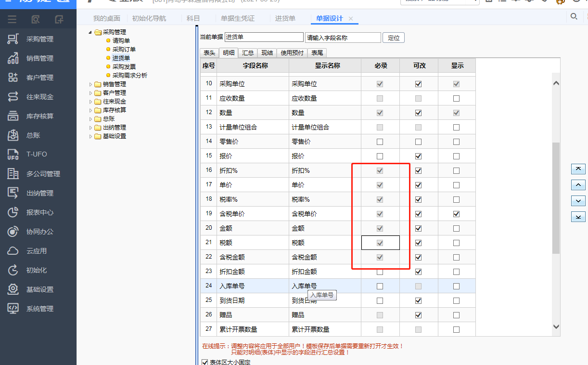The image size is (588, 365).
Task: Select 采购订单 in the tree
Action: [x=124, y=50]
